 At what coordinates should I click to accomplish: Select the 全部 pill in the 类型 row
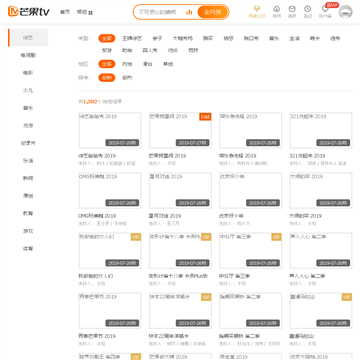(107, 38)
